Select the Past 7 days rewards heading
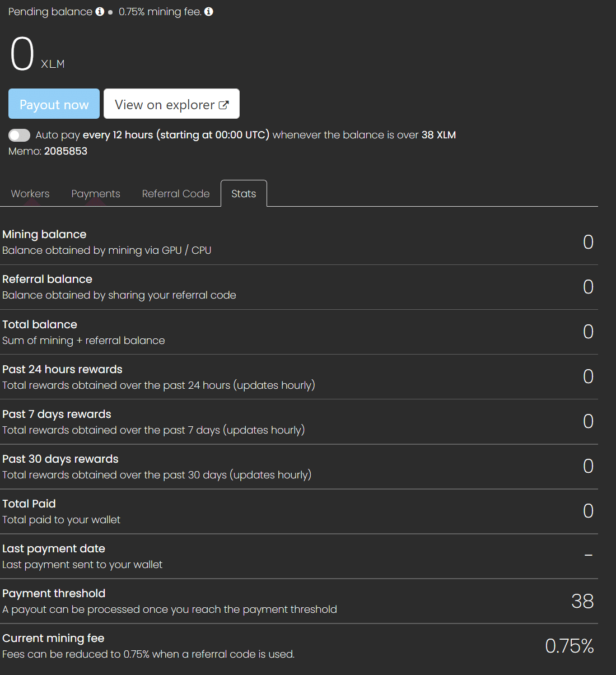 pyautogui.click(x=57, y=414)
